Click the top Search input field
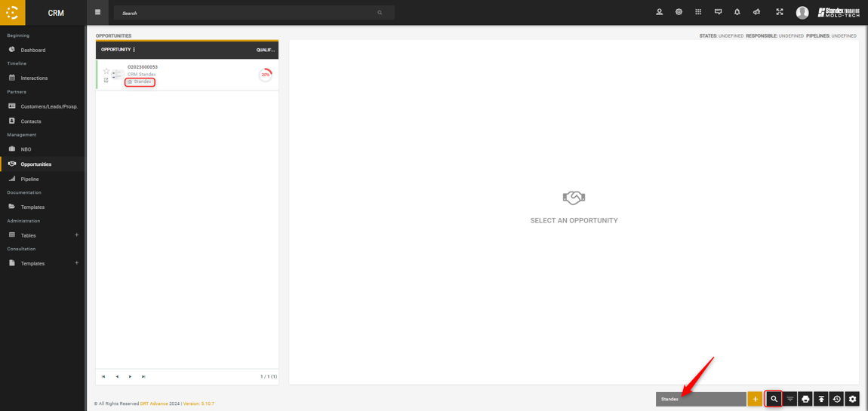 [x=249, y=13]
